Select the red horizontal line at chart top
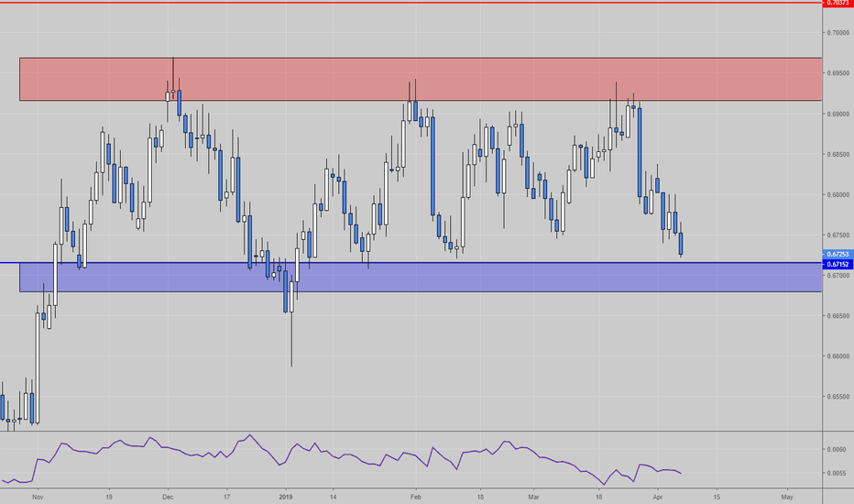Image resolution: width=854 pixels, height=504 pixels. pos(411,3)
